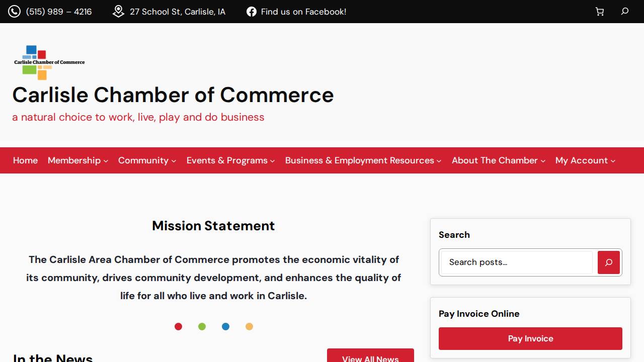Viewport: 644px width, 362px height.
Task: Expand the My Account chevron
Action: (613, 161)
